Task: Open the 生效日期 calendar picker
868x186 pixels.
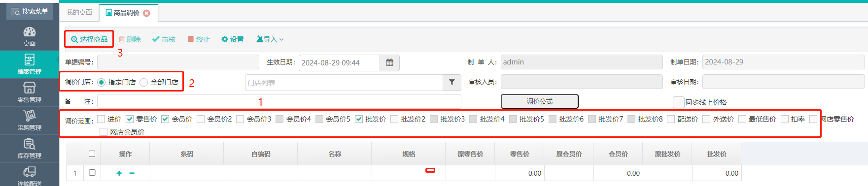Action: pyautogui.click(x=389, y=63)
